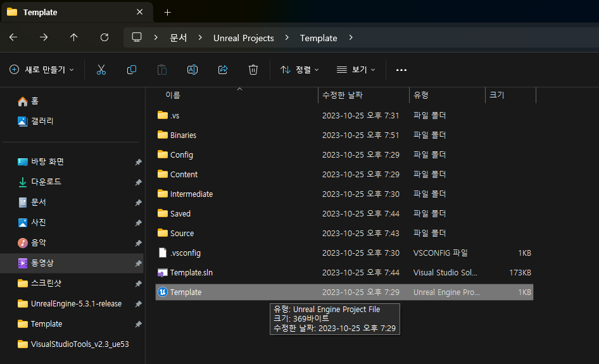The width and height of the screenshot is (599, 364).
Task: Select the Template Unreal Engine project file
Action: (344, 292)
